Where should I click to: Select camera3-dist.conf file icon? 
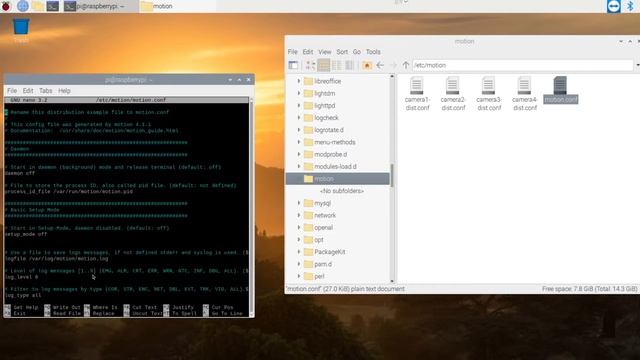click(x=489, y=93)
